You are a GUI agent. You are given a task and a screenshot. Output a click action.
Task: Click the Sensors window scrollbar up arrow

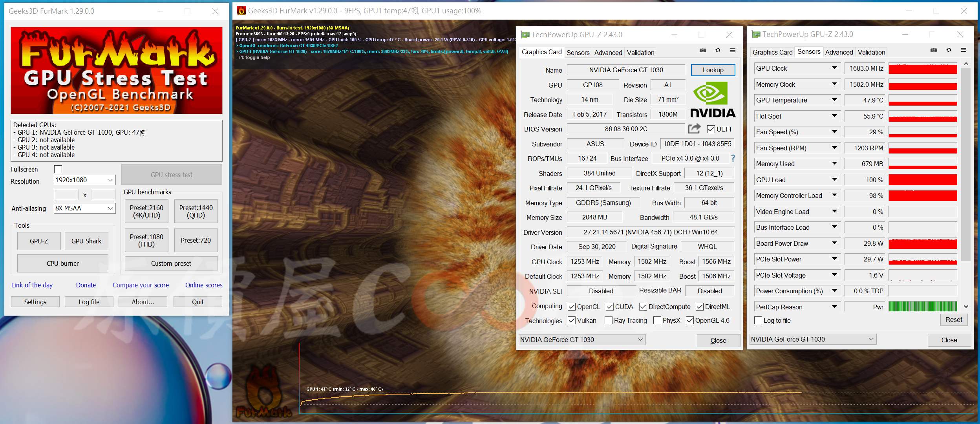click(x=966, y=64)
